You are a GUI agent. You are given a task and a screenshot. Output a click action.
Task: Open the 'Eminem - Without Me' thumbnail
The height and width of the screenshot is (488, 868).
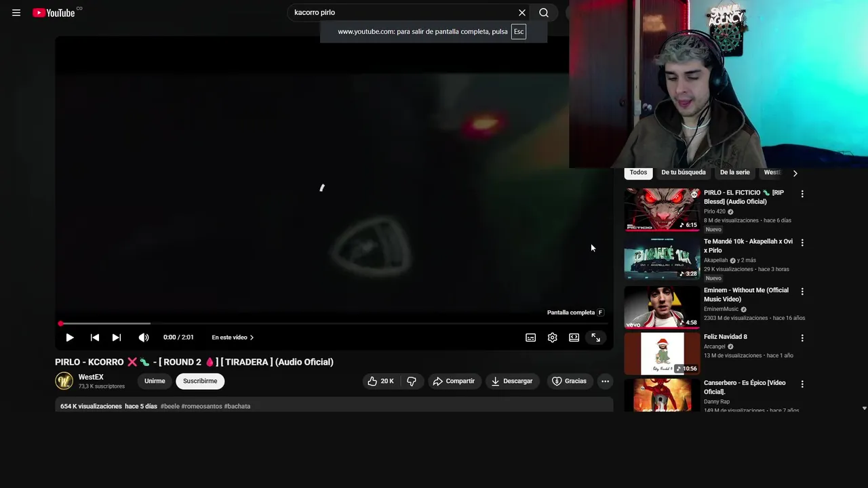[x=662, y=307]
